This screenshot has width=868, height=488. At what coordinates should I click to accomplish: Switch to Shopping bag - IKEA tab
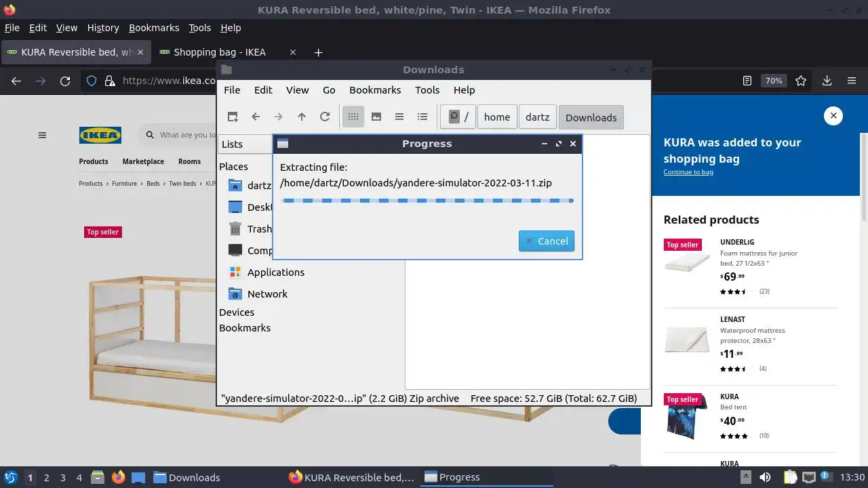pos(220,52)
